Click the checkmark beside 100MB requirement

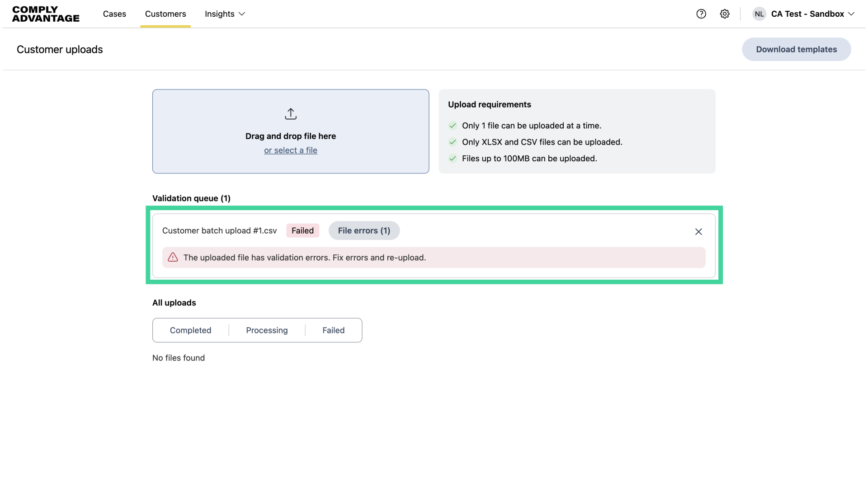[x=453, y=159]
